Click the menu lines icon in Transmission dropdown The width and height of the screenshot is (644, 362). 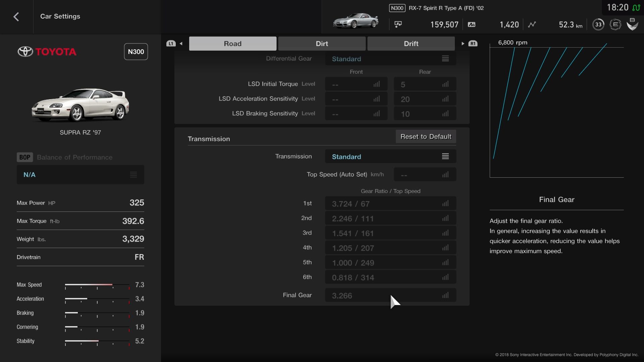[445, 157]
